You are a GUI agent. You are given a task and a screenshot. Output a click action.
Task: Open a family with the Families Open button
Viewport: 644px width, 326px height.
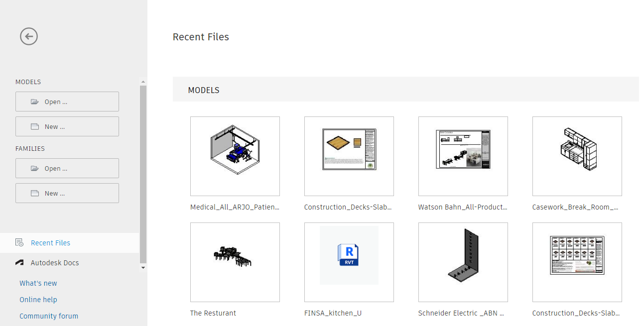tap(67, 168)
